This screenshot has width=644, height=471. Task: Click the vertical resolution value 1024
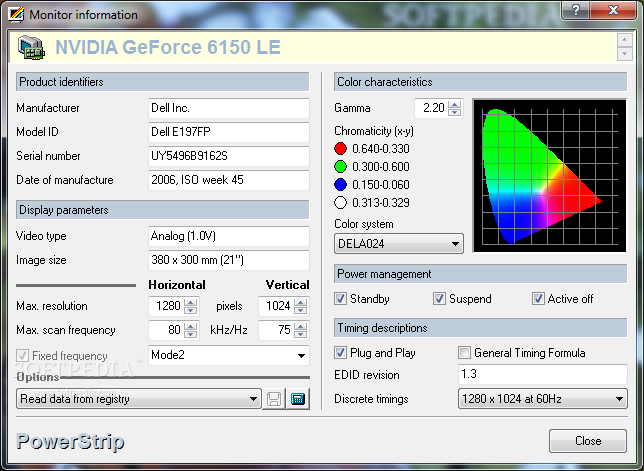click(277, 306)
